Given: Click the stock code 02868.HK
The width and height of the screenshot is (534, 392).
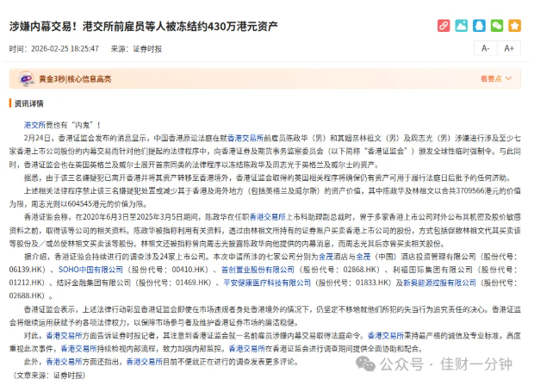Looking at the screenshot, I should (362, 270).
